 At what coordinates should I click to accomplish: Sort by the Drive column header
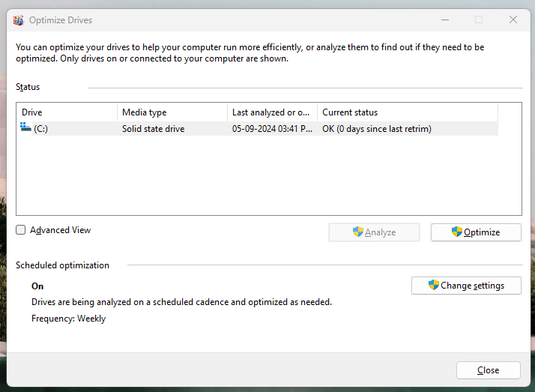coord(67,112)
